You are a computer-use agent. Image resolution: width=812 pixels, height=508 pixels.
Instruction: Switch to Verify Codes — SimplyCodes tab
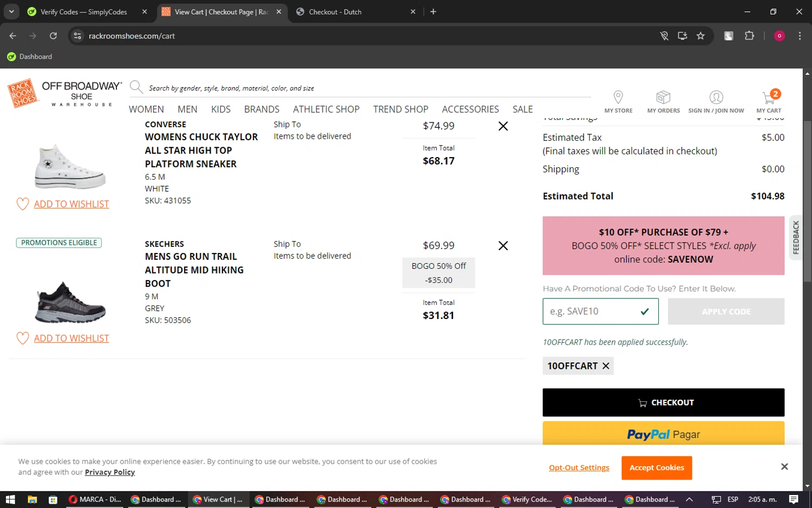tap(84, 11)
